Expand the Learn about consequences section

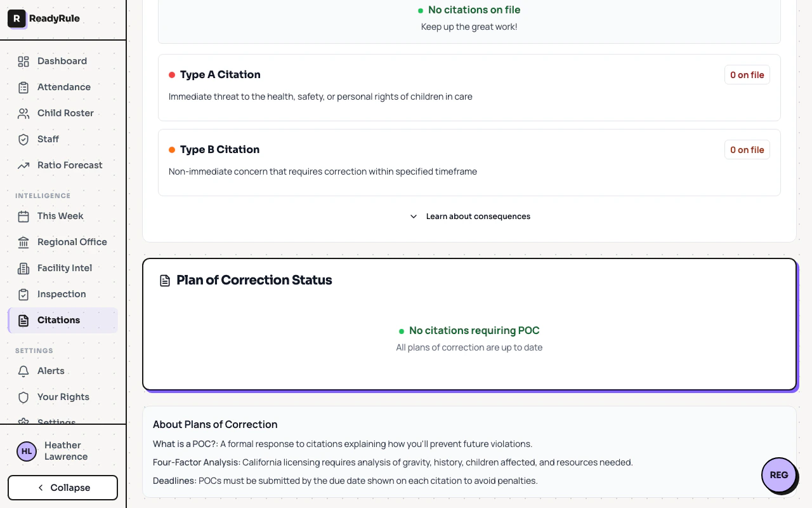[x=469, y=216]
